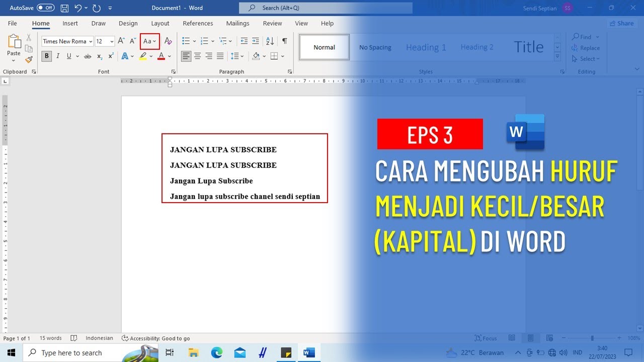644x362 pixels.
Task: Open the font name combo box
Action: 67,41
